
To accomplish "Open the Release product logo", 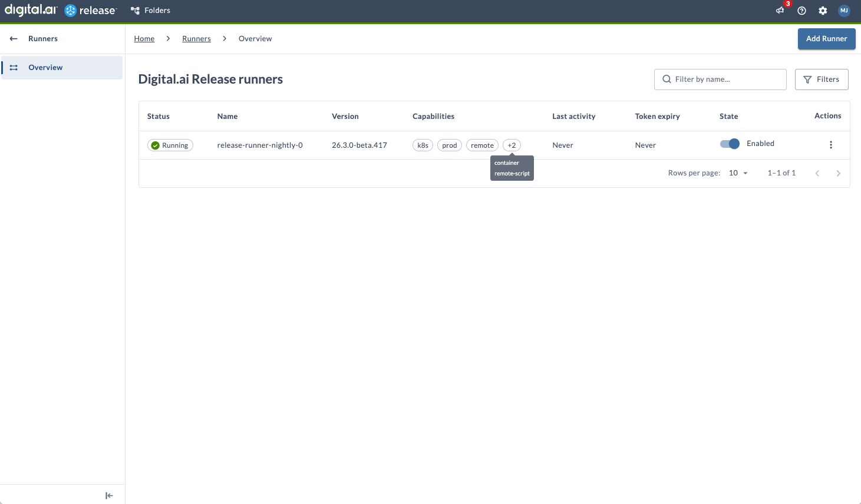I will click(91, 11).
